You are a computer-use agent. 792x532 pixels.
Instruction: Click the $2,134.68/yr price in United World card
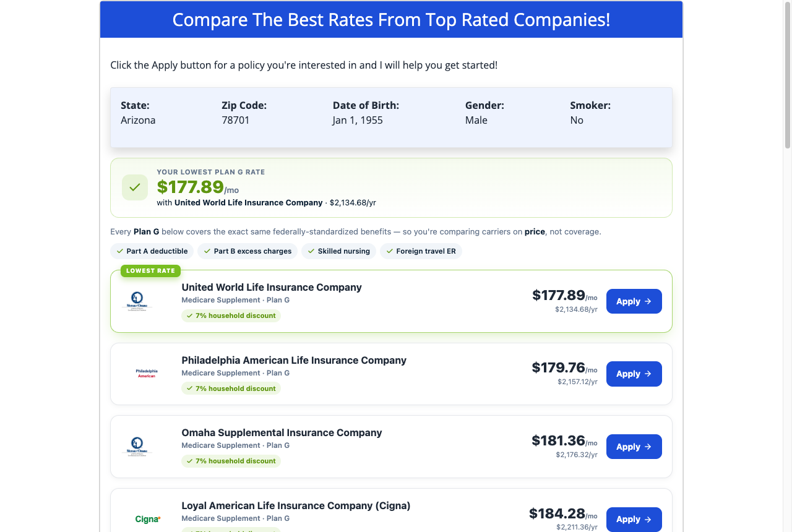[576, 309]
